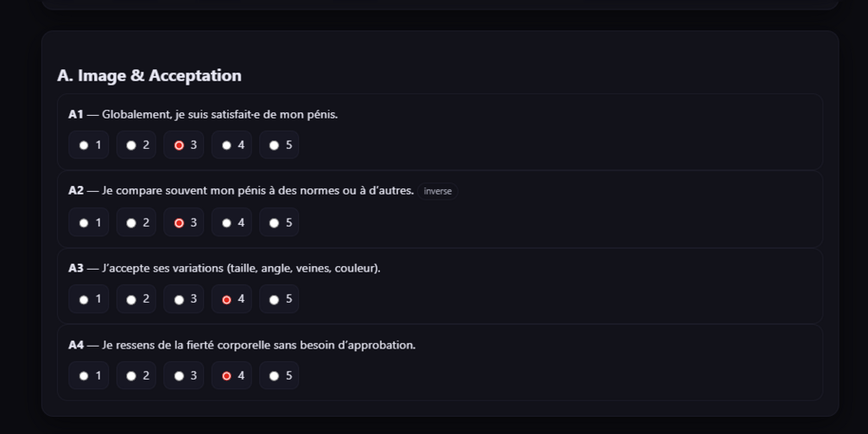The height and width of the screenshot is (434, 868).
Task: Choose rating 4 for A1 satisfaction question
Action: [231, 145]
